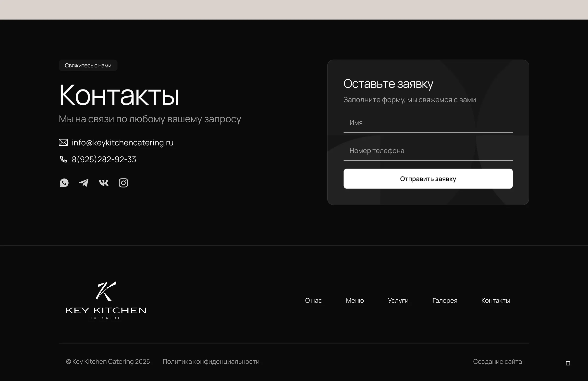This screenshot has height=381, width=588.
Task: Focus the Имя input field
Action: point(428,123)
